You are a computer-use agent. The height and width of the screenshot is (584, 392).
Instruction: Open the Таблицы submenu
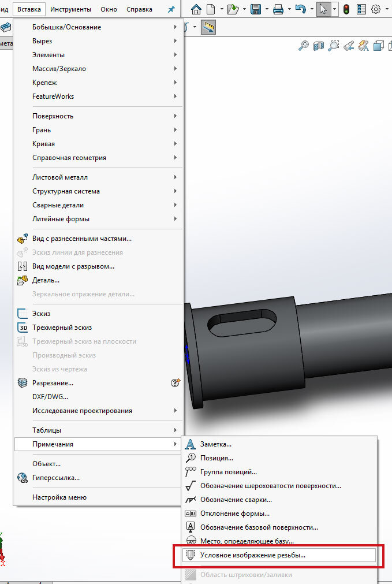click(98, 430)
